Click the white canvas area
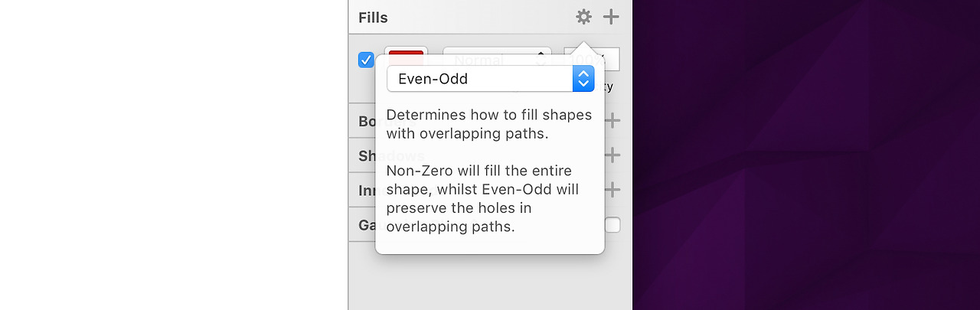This screenshot has width=980, height=310. click(x=168, y=153)
